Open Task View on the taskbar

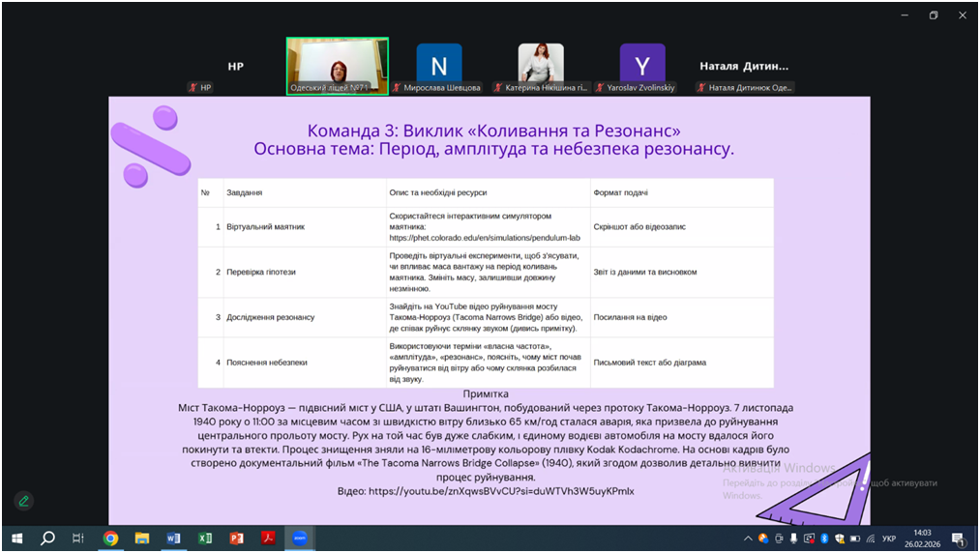(78, 538)
